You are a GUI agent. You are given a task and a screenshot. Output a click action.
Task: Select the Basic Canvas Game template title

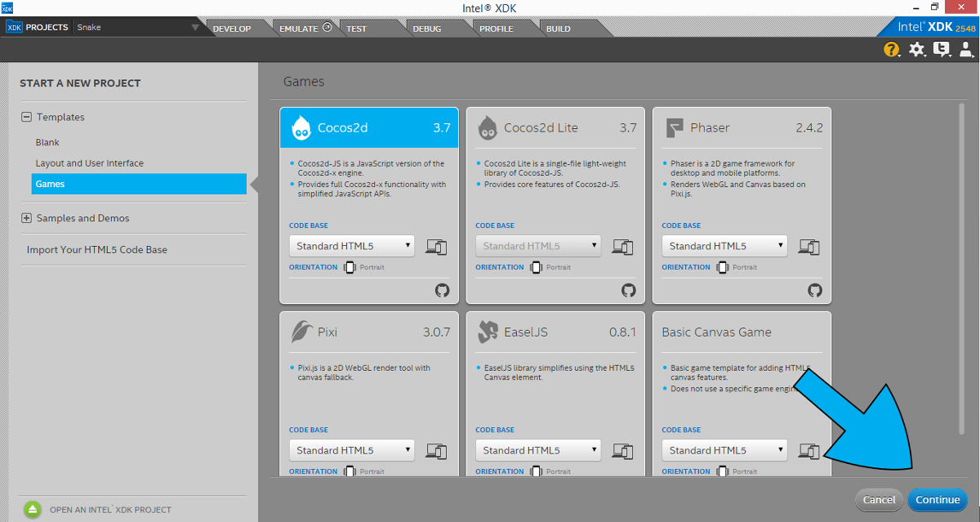(716, 332)
